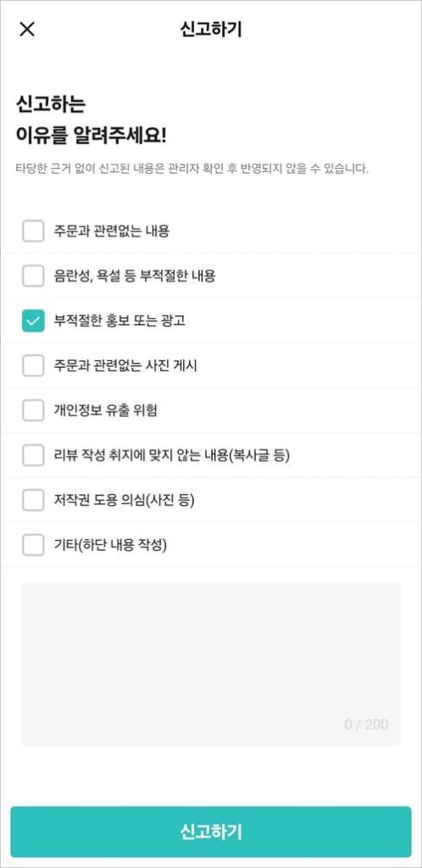Image resolution: width=422 pixels, height=868 pixels.
Task: Click the 이유를 알려주세요! heading text
Action: (91, 136)
